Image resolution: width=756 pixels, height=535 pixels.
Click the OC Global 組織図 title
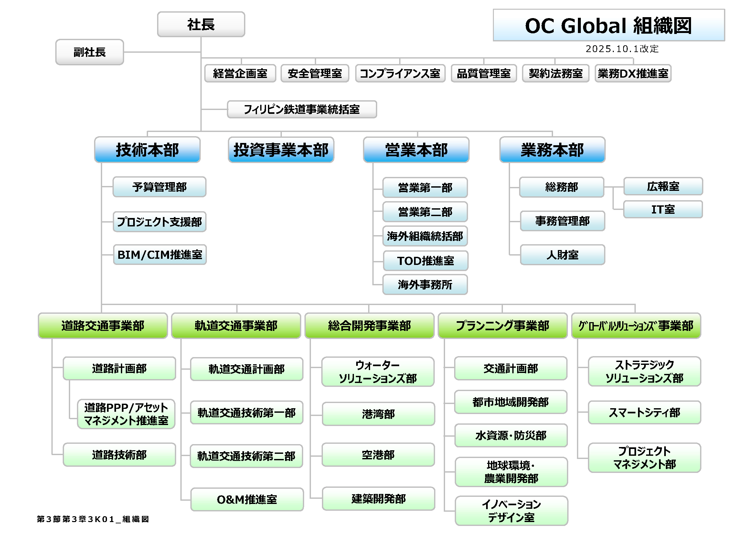click(x=609, y=25)
